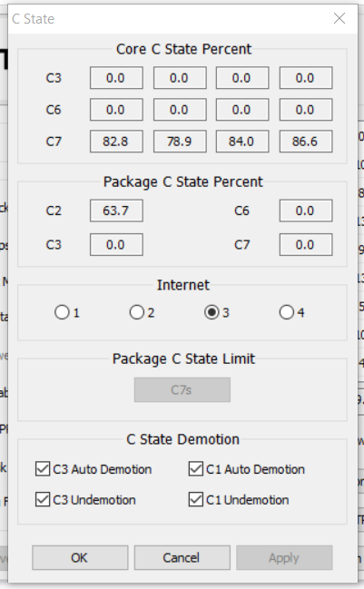Click the C State window title
364x589 pixels.
pos(33,19)
